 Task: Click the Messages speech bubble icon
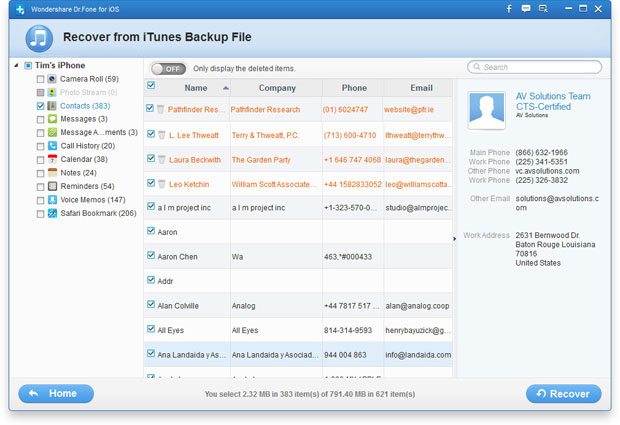pyautogui.click(x=52, y=119)
